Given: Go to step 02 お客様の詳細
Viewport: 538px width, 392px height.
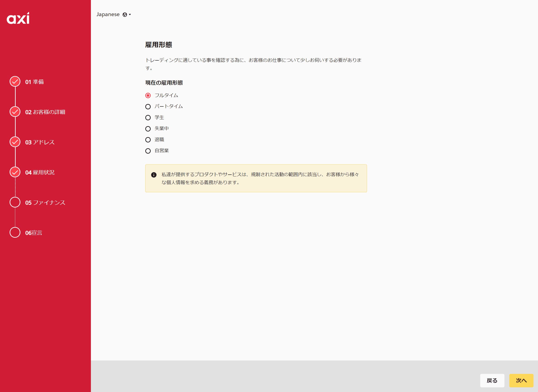Looking at the screenshot, I should pyautogui.click(x=45, y=112).
